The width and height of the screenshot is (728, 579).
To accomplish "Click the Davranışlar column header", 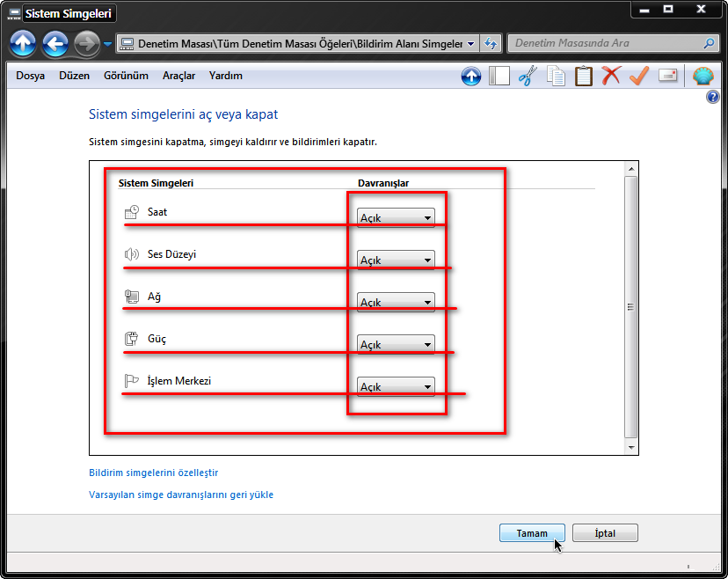I will point(383,183).
